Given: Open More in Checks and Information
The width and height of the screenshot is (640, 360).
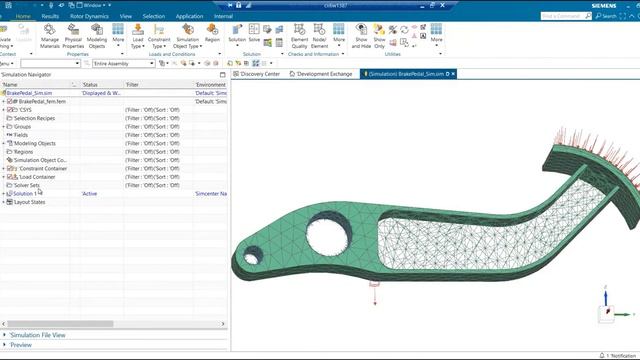Looking at the screenshot, I should (339, 35).
